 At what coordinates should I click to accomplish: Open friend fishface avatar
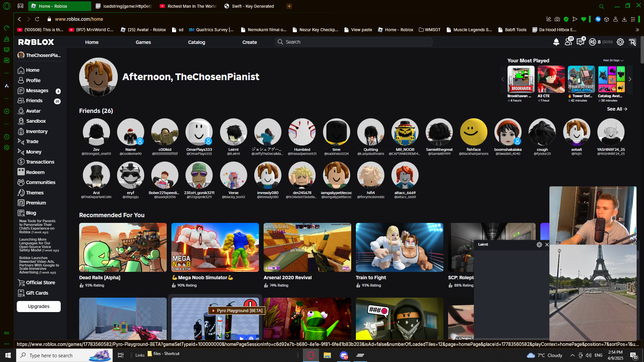pyautogui.click(x=474, y=132)
